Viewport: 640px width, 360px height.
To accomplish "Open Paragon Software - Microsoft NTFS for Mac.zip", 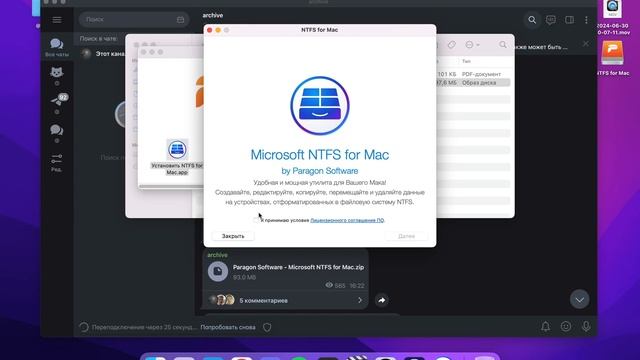I will click(298, 267).
